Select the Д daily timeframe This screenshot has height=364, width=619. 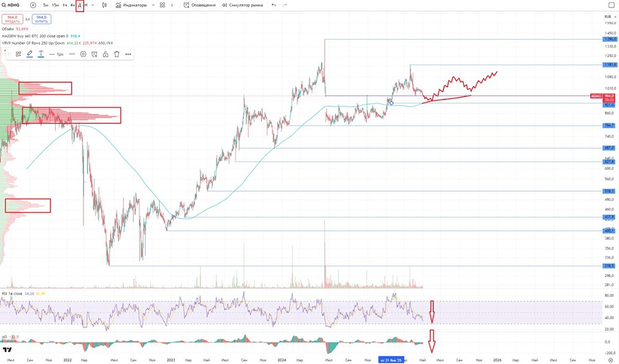pos(80,6)
